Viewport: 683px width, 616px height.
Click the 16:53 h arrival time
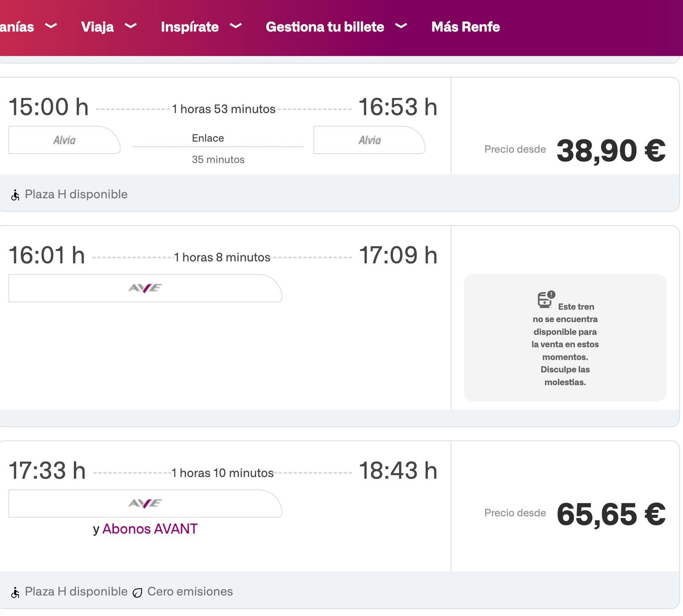click(398, 107)
